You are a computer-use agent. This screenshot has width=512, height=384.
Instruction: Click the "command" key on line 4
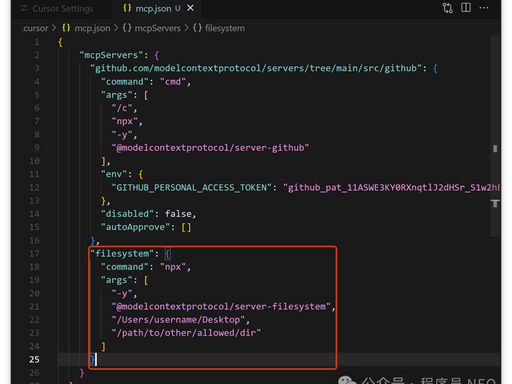tap(125, 82)
